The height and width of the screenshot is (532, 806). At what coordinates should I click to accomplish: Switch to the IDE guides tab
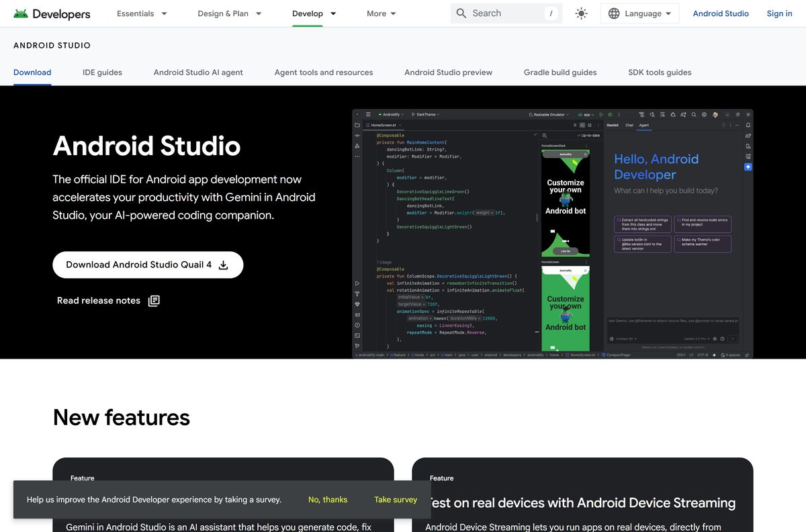(x=102, y=73)
